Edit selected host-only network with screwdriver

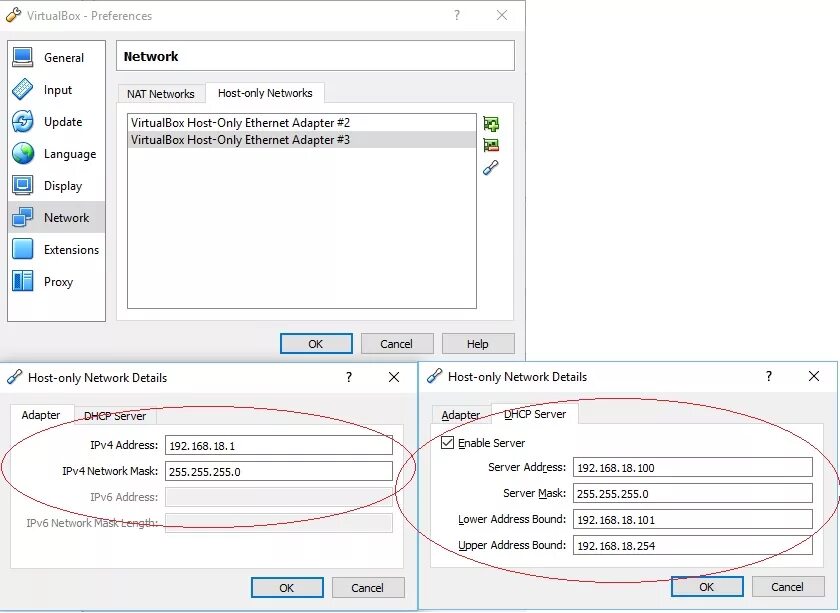(491, 168)
